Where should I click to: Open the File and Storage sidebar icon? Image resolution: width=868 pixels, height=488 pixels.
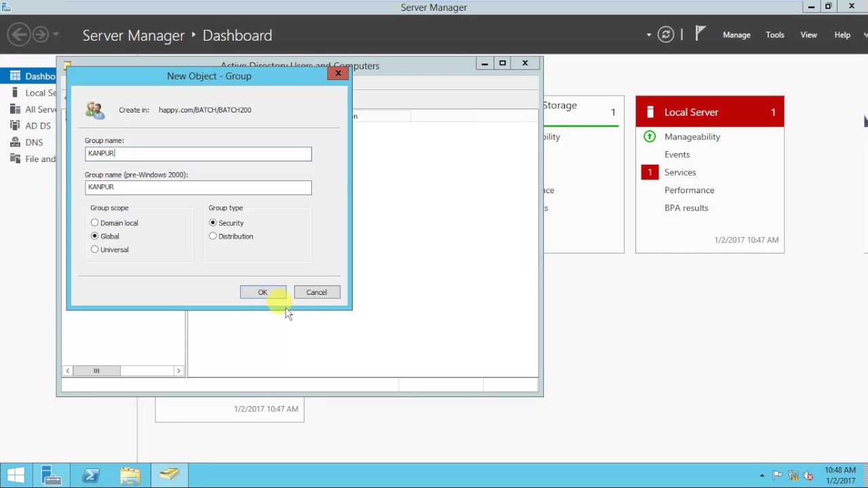[x=15, y=159]
